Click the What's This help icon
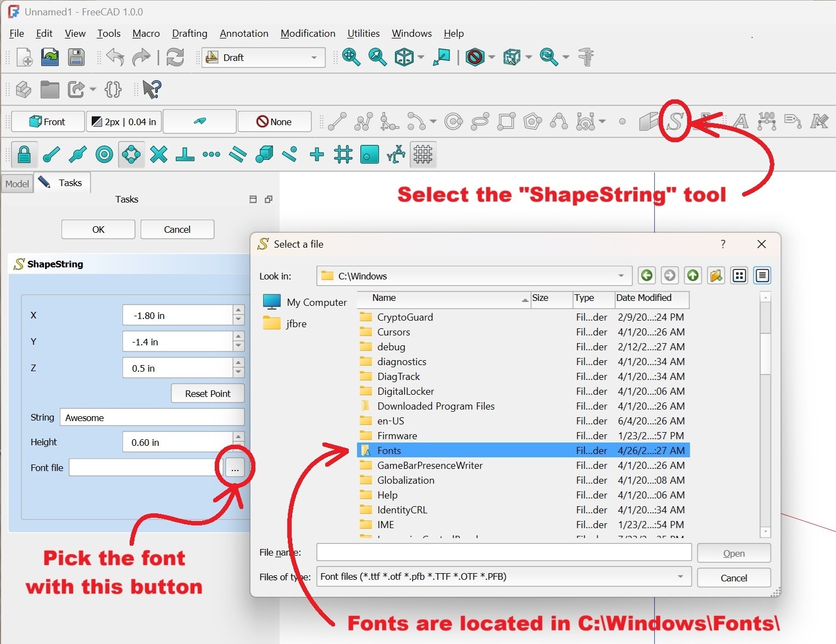The image size is (836, 644). tap(152, 89)
